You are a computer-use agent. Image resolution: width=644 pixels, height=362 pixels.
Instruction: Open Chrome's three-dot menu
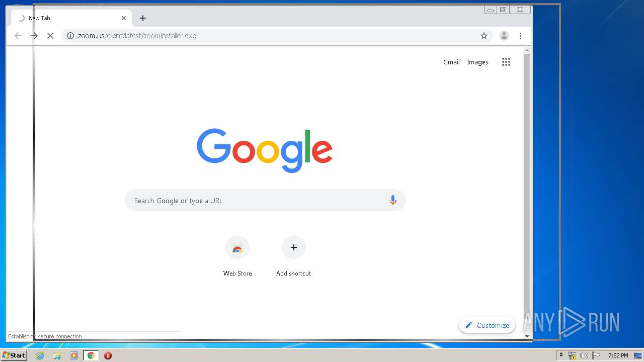[520, 36]
